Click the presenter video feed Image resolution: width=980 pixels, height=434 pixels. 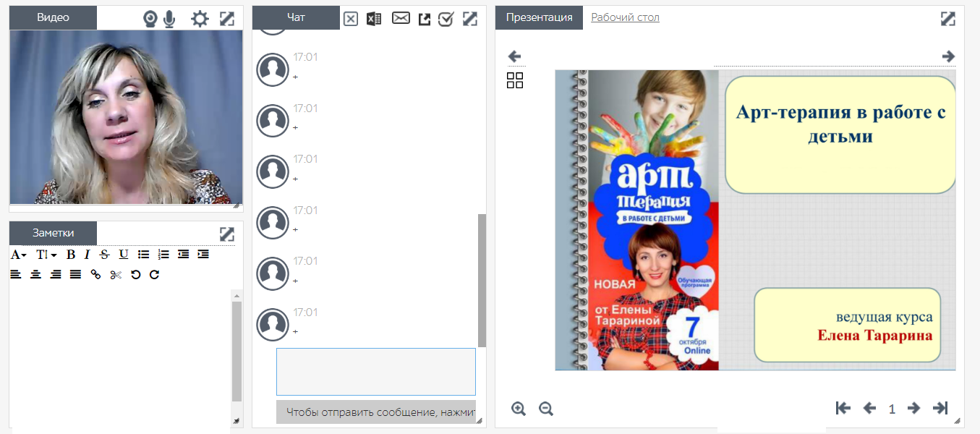[x=126, y=117]
